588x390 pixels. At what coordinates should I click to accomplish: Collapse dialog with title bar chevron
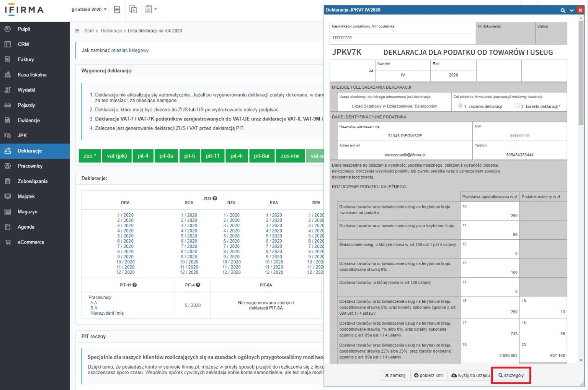coord(572,10)
